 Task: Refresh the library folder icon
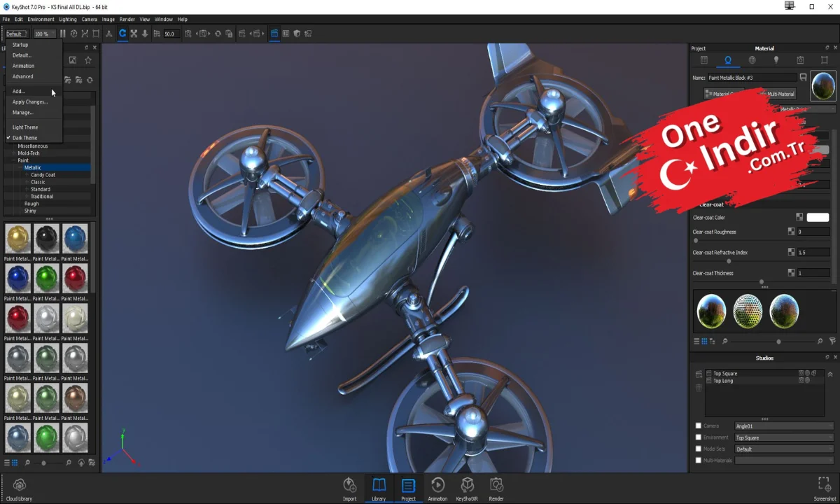coord(90,80)
